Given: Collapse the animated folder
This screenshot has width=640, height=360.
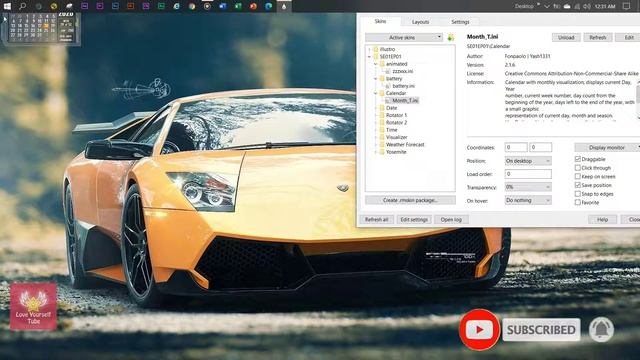Looking at the screenshot, I should 376,64.
